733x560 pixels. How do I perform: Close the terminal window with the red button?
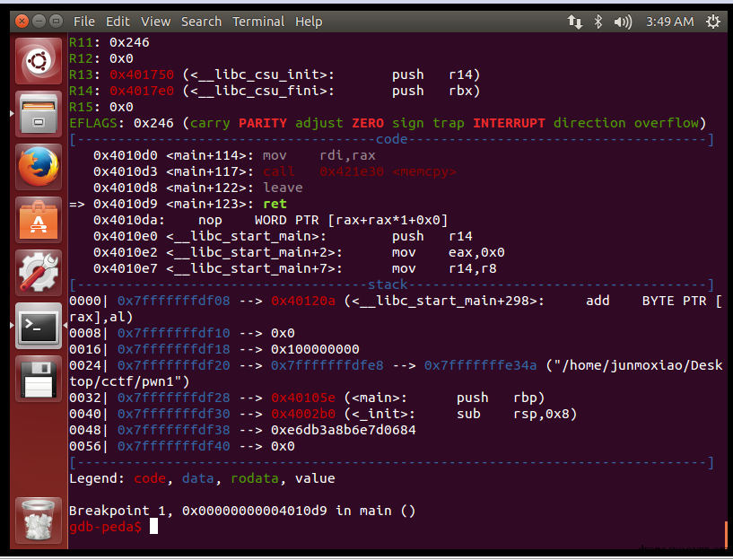(22, 21)
